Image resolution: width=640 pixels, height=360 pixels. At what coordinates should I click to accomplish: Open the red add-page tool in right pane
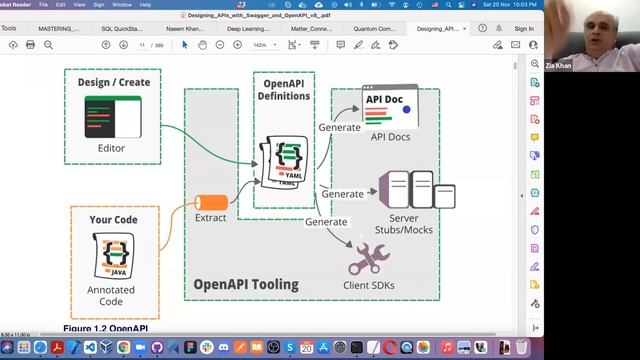[535, 119]
